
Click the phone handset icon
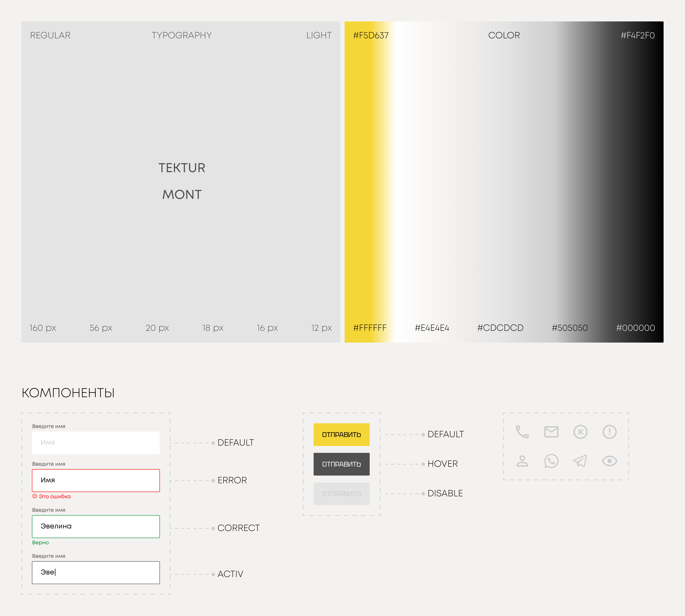point(522,432)
